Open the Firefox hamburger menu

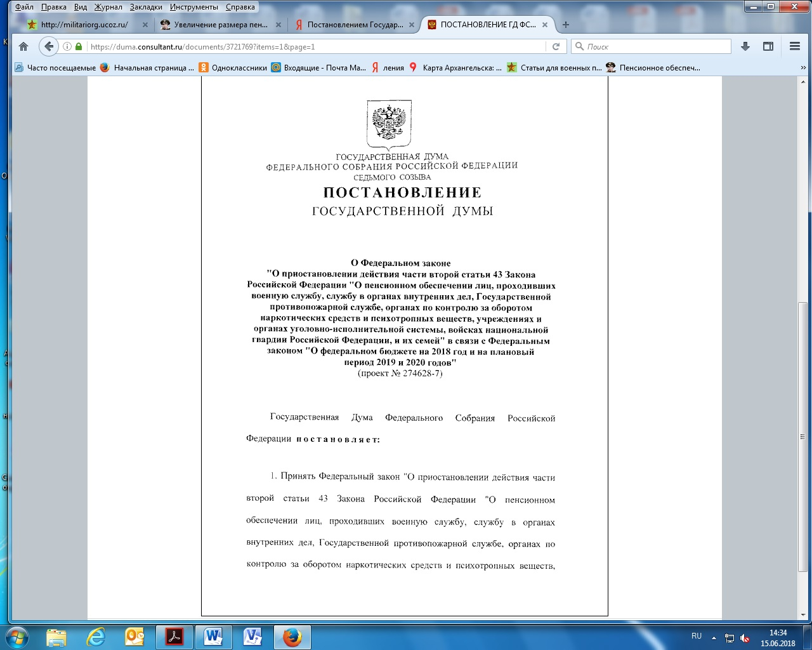pos(794,46)
